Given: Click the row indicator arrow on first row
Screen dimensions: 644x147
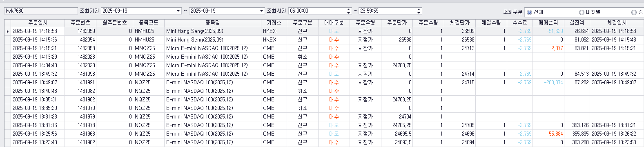Looking at the screenshot, I should (7, 31).
